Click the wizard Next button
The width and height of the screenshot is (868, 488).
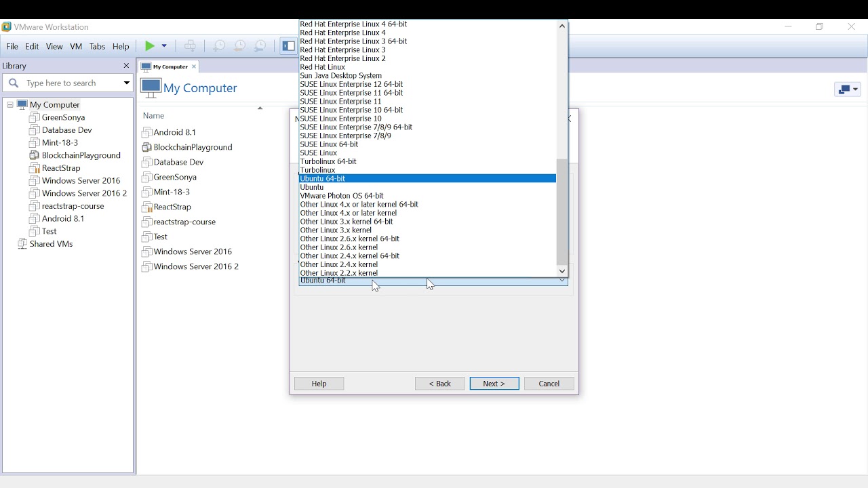pos(494,384)
